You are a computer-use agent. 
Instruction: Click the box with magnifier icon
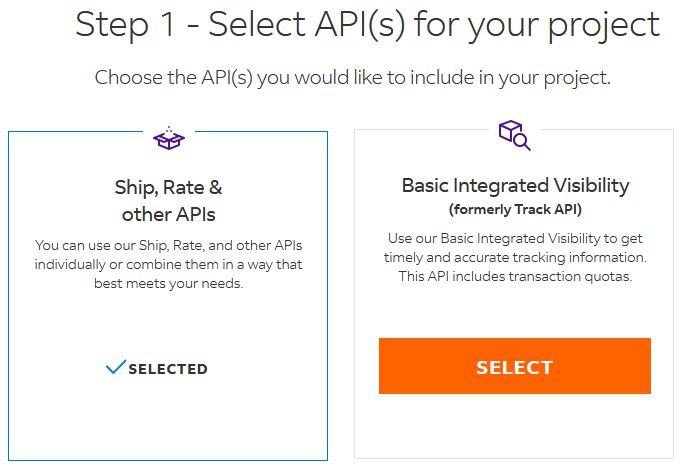coord(514,136)
